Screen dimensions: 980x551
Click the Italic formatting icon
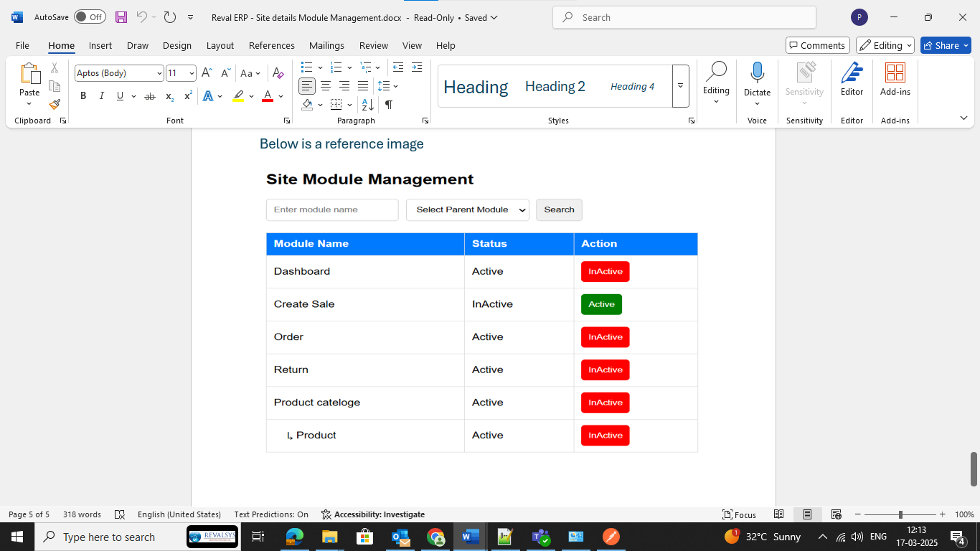[101, 96]
